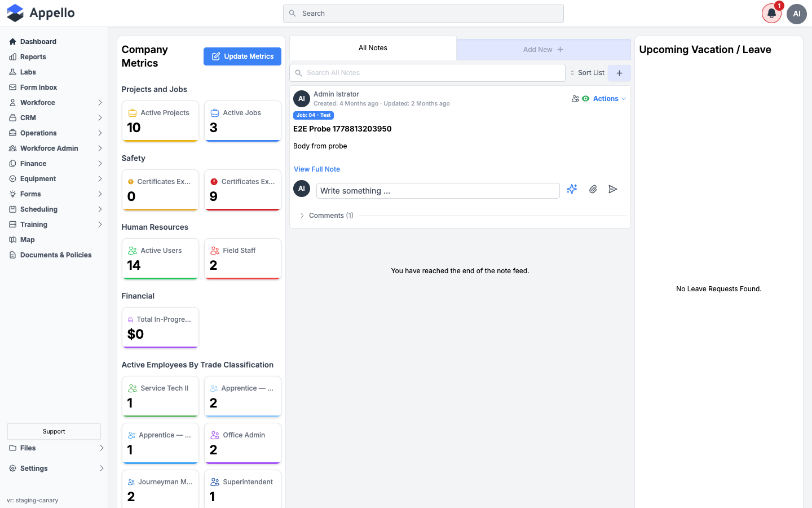The height and width of the screenshot is (508, 812).
Task: Click the Labs flask icon in sidebar
Action: click(12, 72)
